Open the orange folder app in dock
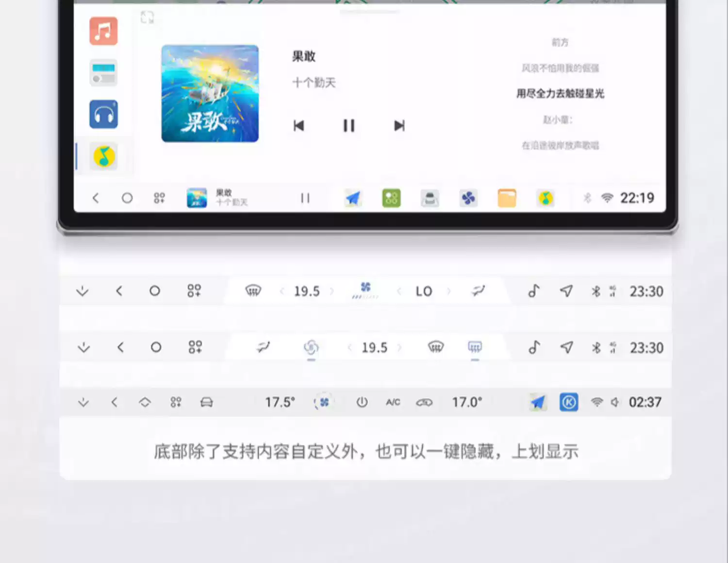 point(507,198)
